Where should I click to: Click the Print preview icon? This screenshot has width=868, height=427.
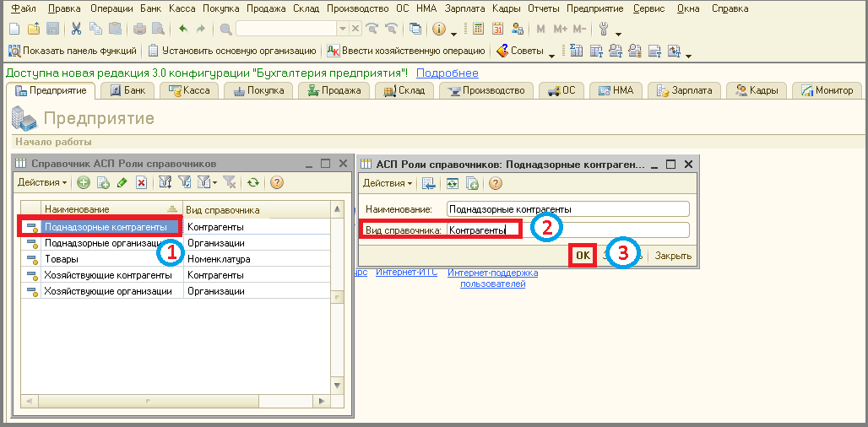point(158,29)
